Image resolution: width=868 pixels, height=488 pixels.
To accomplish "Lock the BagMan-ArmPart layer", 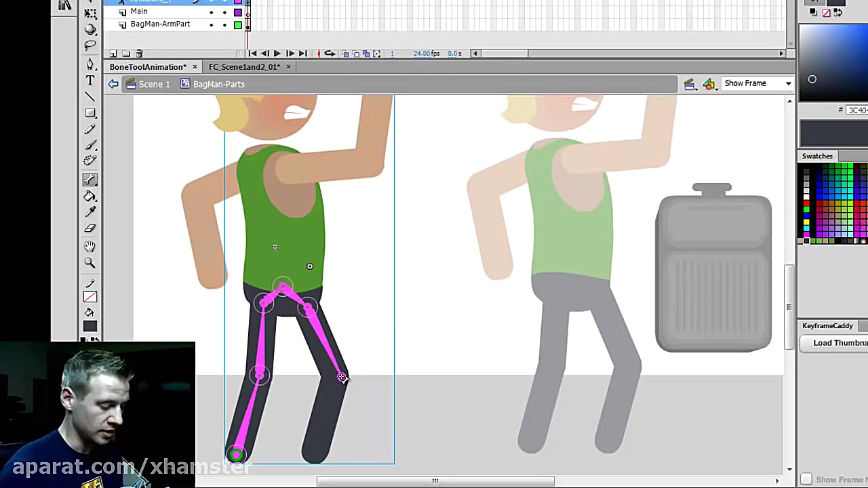I will [224, 24].
